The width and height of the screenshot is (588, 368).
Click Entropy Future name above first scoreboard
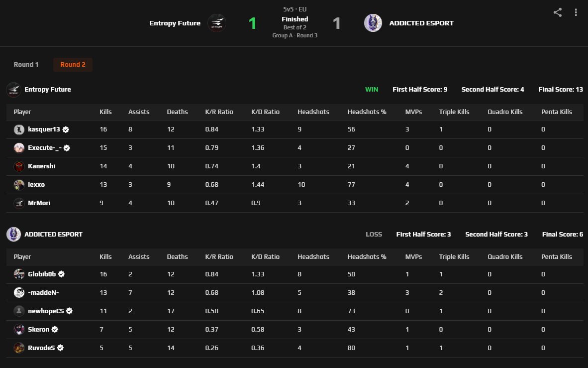click(48, 89)
